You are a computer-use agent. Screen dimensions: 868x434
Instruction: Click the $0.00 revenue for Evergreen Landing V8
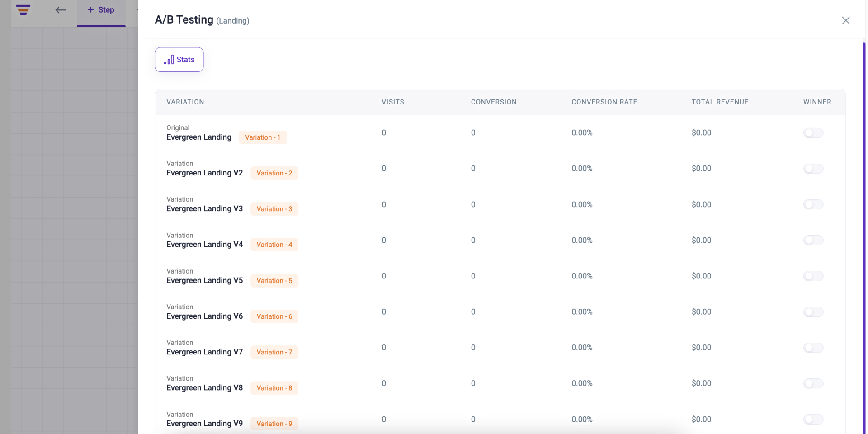point(702,383)
